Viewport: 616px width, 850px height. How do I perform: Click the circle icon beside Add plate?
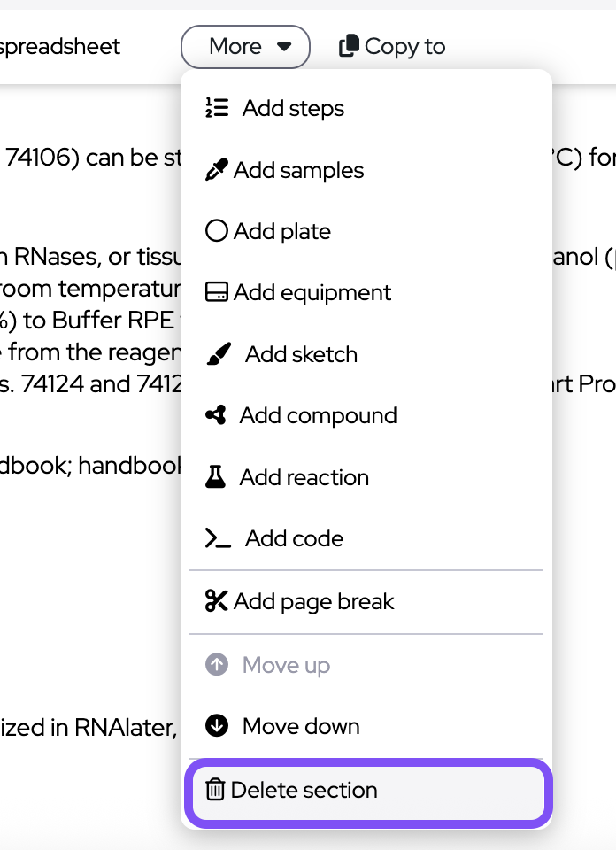[217, 231]
